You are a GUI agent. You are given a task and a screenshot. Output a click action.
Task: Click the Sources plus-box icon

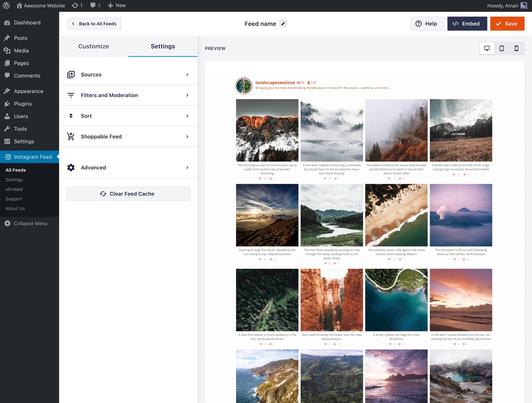[71, 74]
